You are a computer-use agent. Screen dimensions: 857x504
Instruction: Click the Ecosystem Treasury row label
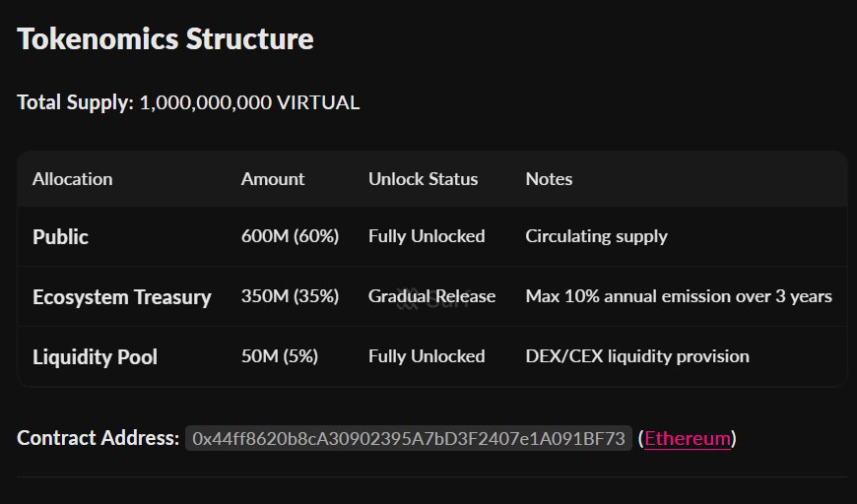pyautogui.click(x=122, y=297)
